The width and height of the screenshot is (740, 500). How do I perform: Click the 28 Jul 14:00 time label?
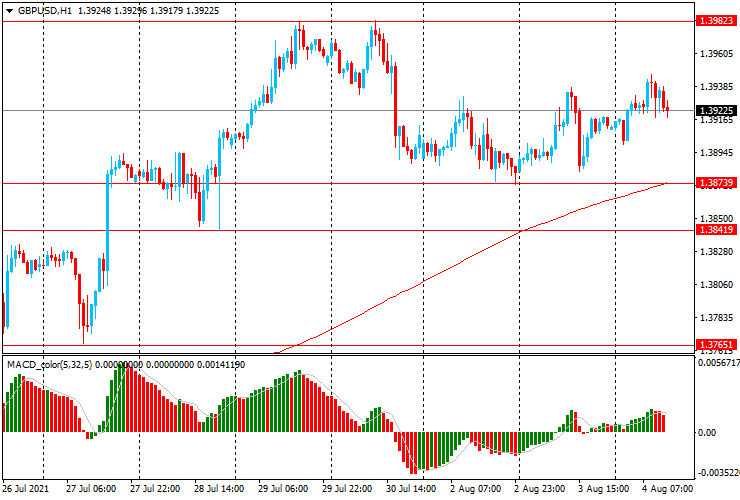(219, 489)
